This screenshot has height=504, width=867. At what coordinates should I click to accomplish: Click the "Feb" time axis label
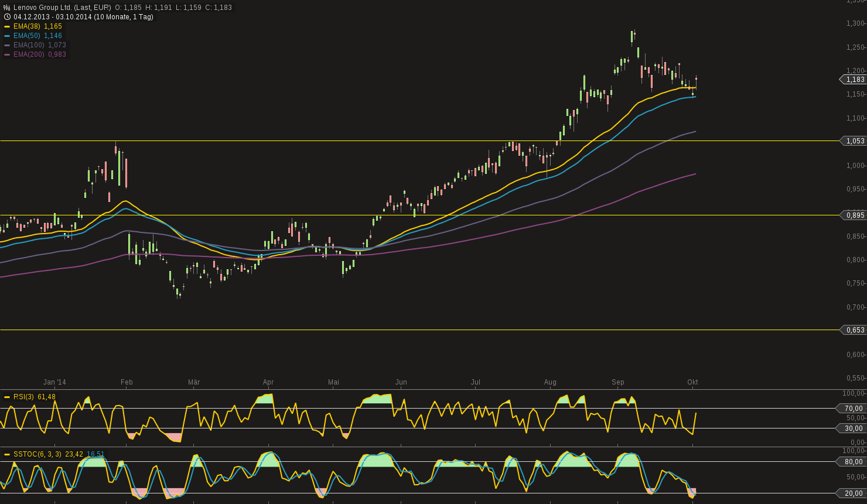tap(127, 382)
